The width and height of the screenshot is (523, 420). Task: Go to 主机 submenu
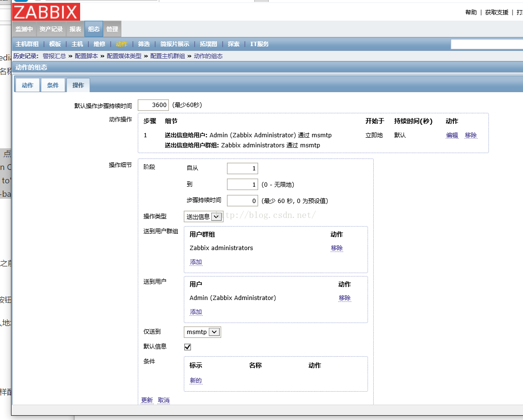(x=77, y=44)
